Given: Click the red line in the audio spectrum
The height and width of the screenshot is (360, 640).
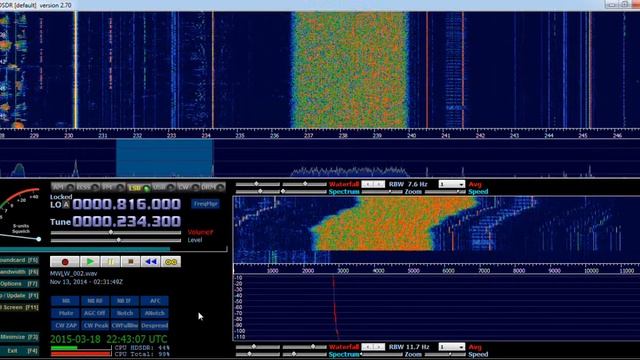Looking at the screenshot, I should coord(335,307).
